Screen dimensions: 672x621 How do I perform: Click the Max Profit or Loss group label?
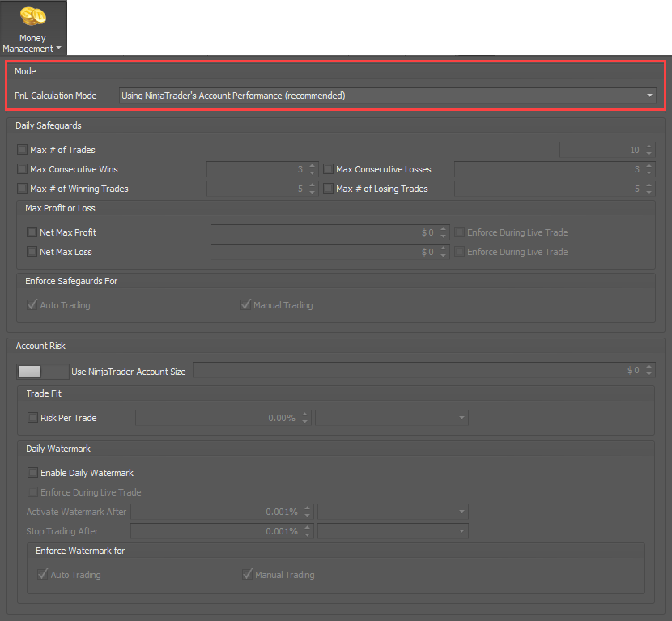click(x=60, y=208)
